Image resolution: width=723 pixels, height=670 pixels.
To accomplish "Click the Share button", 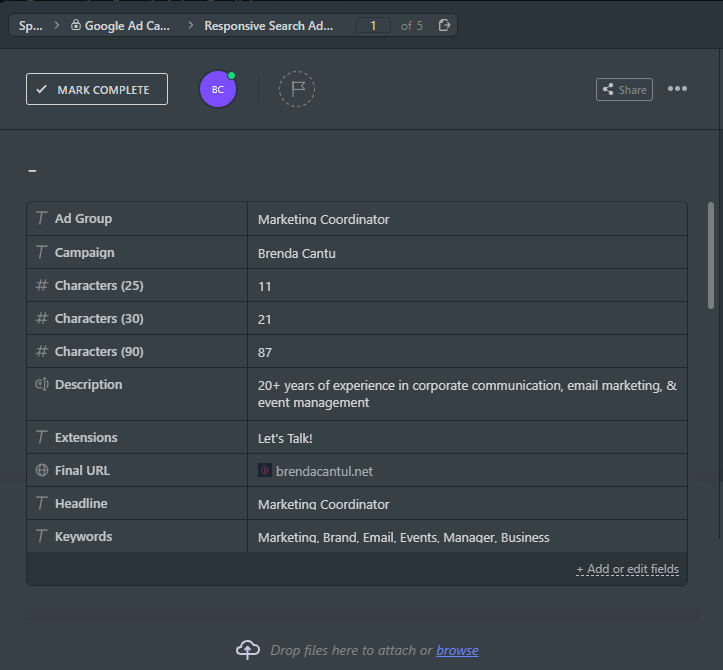I will point(624,89).
